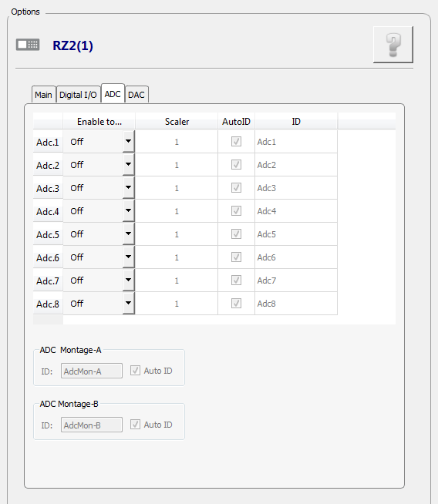
Task: Click the help question mark button
Action: pos(393,45)
